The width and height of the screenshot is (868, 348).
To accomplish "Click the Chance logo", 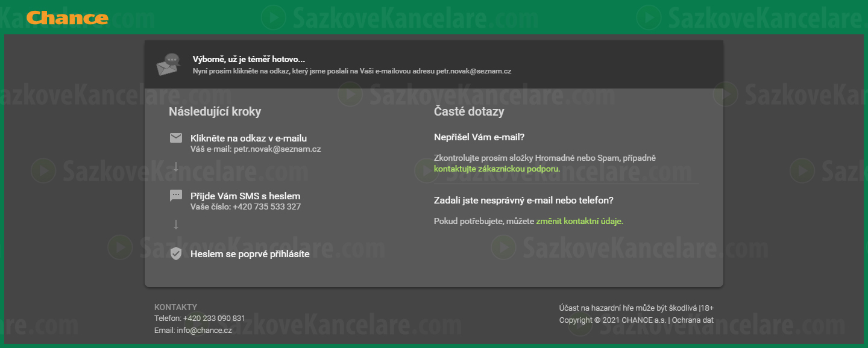I will tap(68, 17).
